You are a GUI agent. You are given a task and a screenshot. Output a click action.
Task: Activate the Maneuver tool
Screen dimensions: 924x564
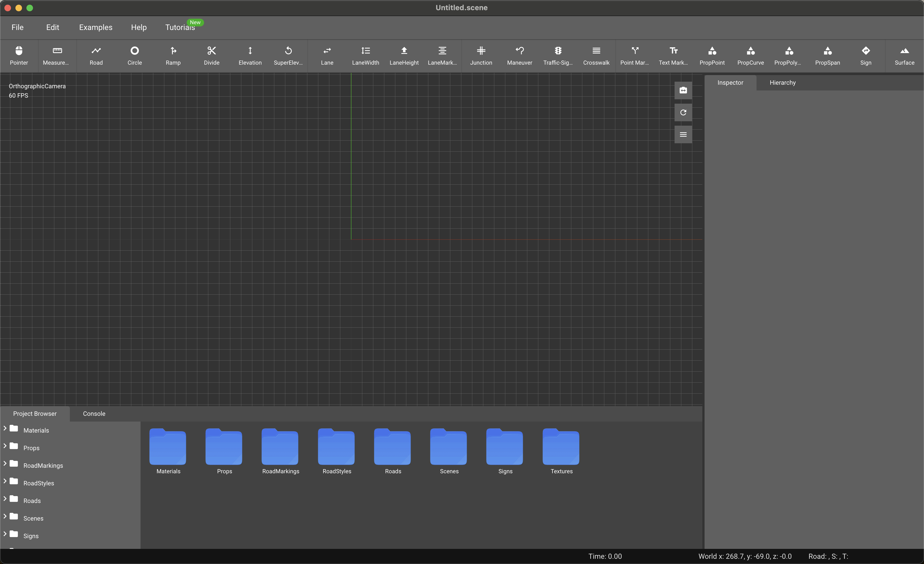[519, 56]
